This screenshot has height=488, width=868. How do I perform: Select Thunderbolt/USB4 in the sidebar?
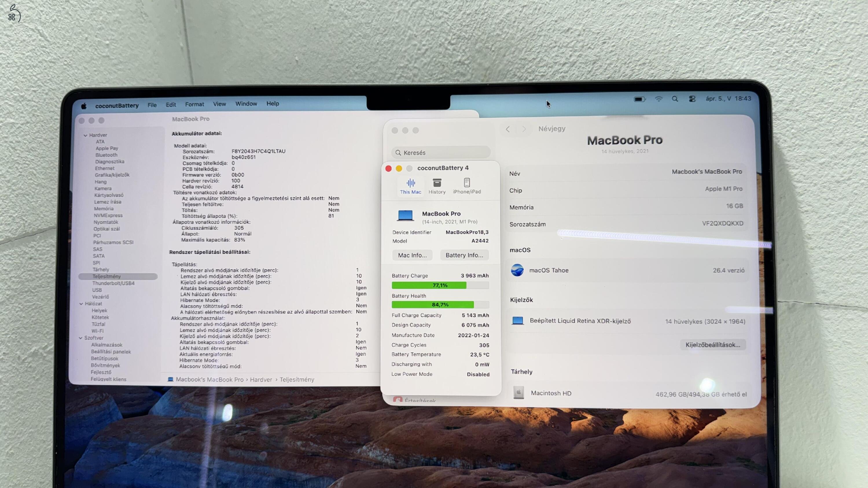pos(113,283)
